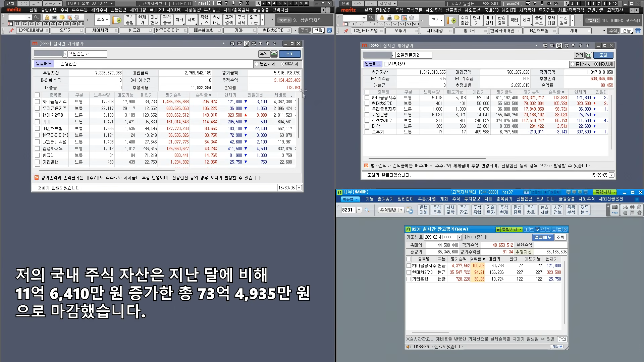Open calculator icon next to 유의 in left account window

(274, 54)
